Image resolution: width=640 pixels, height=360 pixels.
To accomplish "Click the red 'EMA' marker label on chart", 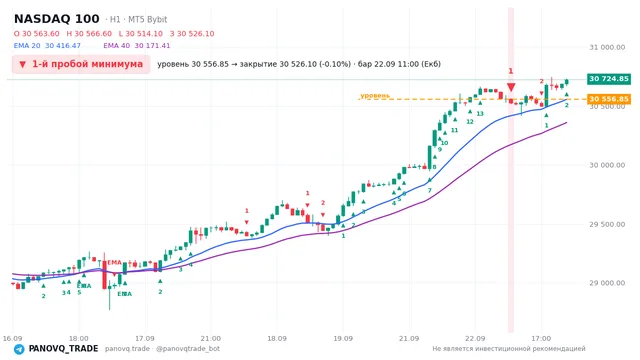I will (x=115, y=262).
